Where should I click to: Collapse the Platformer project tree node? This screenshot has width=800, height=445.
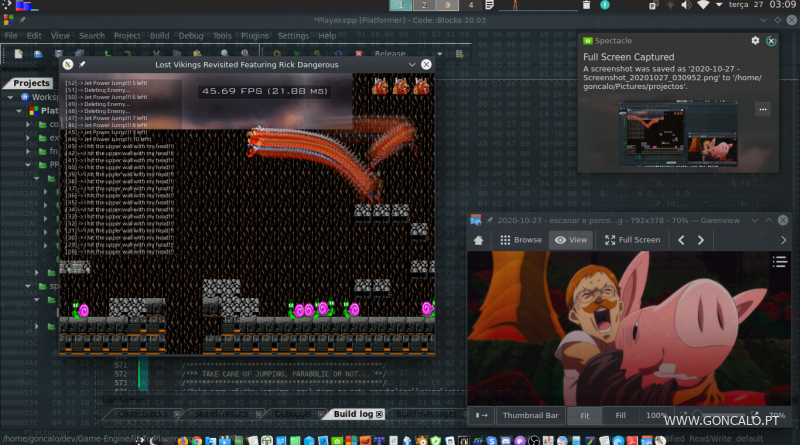[x=19, y=111]
